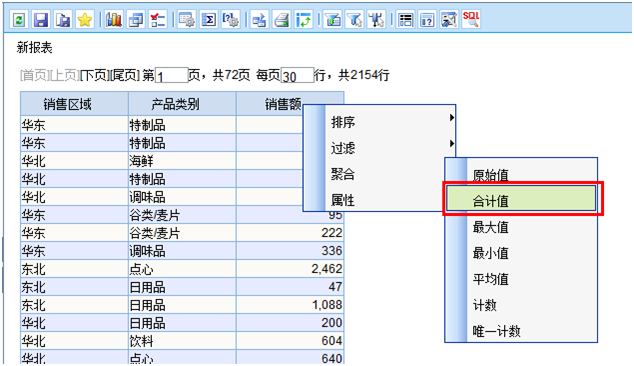Click the page number input field
The width and height of the screenshot is (634, 366).
point(172,76)
